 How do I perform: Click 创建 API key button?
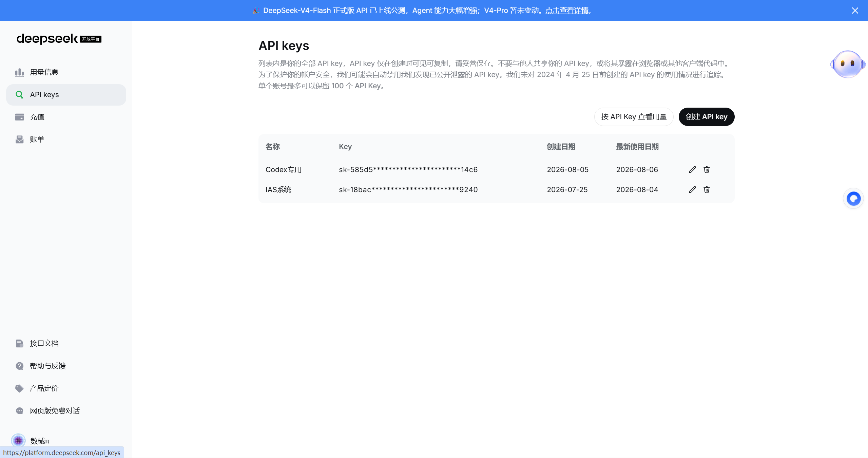(707, 117)
